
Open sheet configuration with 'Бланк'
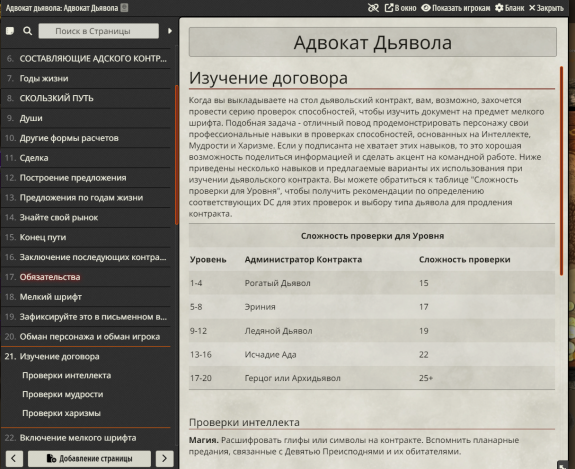point(509,8)
